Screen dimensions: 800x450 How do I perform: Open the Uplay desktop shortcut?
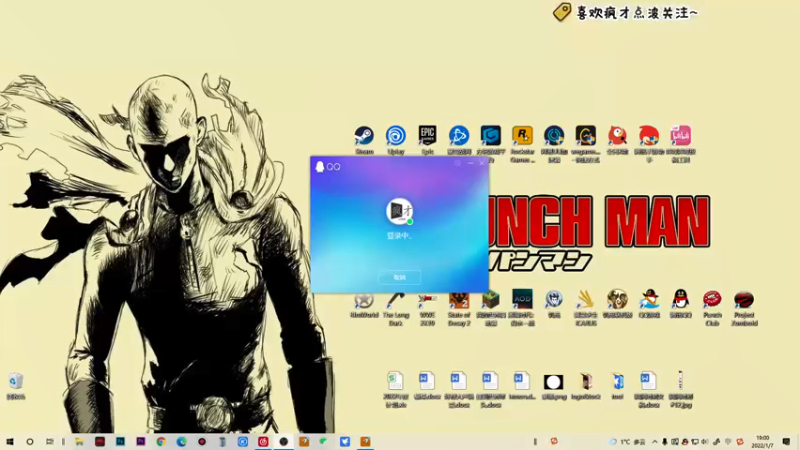click(396, 136)
